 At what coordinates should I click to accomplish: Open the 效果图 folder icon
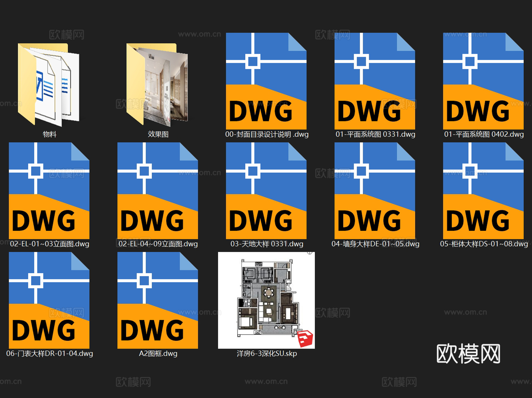pos(157,85)
